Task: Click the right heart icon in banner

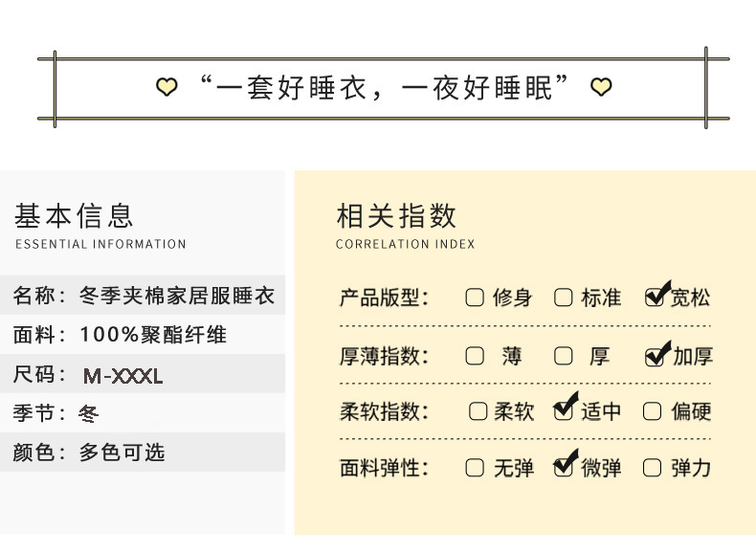Action: pyautogui.click(x=601, y=88)
